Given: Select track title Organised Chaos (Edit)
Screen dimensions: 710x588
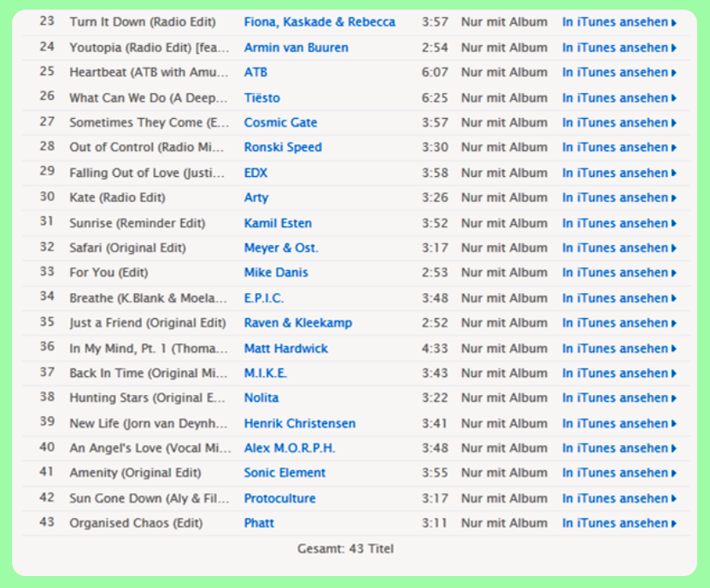Looking at the screenshot, I should 136,523.
